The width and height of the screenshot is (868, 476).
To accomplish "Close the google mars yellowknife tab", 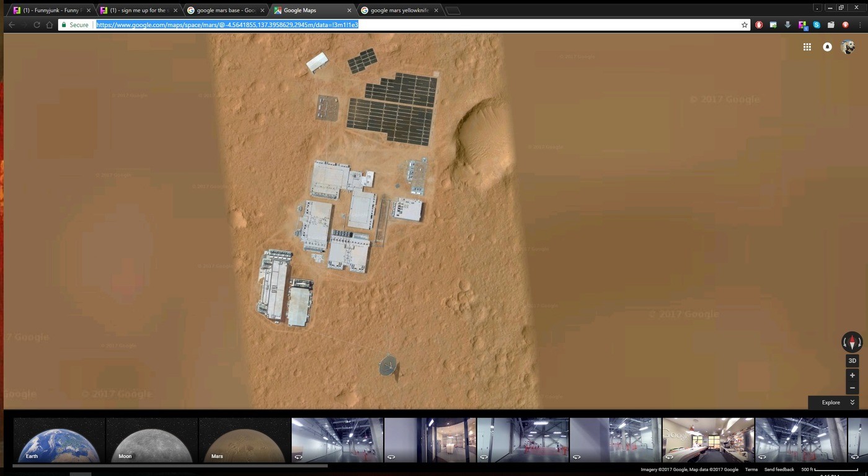I will pos(436,11).
